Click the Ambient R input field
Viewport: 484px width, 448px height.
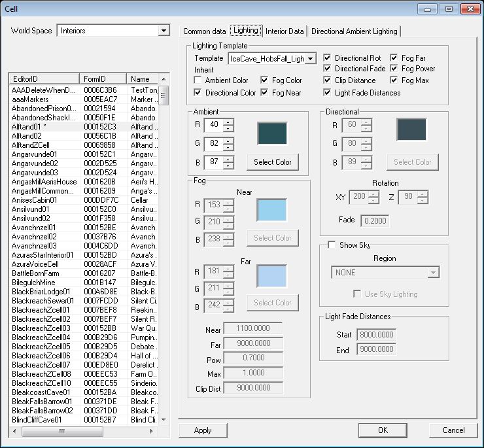(214, 125)
